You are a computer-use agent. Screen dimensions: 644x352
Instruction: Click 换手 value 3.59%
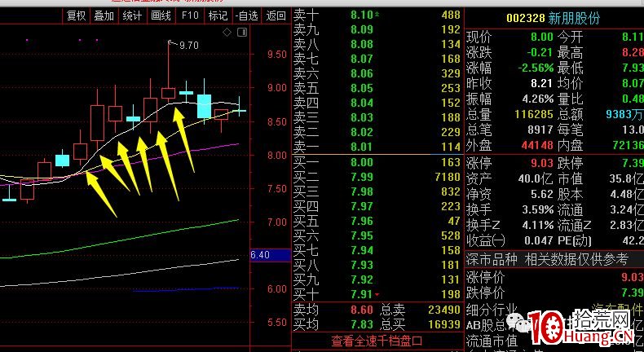click(x=538, y=209)
